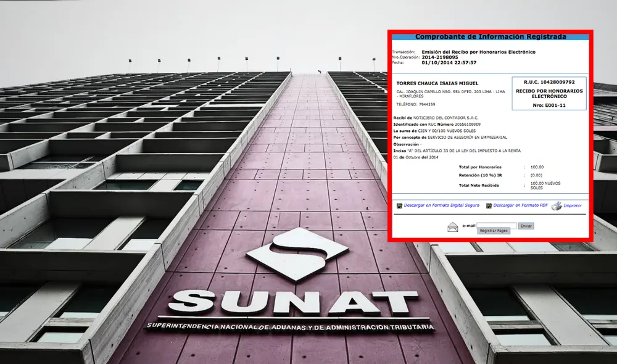This screenshot has height=364, width=617.
Task: Click the Comprobante de Información Registrada header
Action: tap(490, 37)
